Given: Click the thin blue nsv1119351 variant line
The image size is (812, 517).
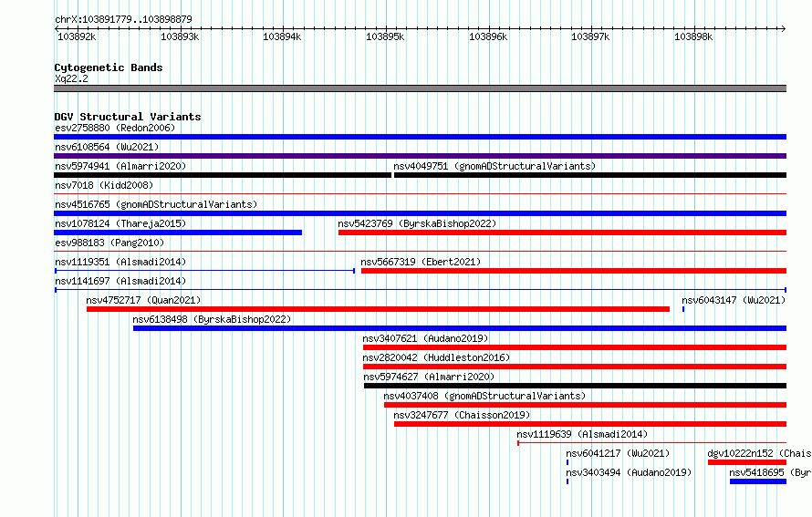Looking at the screenshot, I should 204,271.
